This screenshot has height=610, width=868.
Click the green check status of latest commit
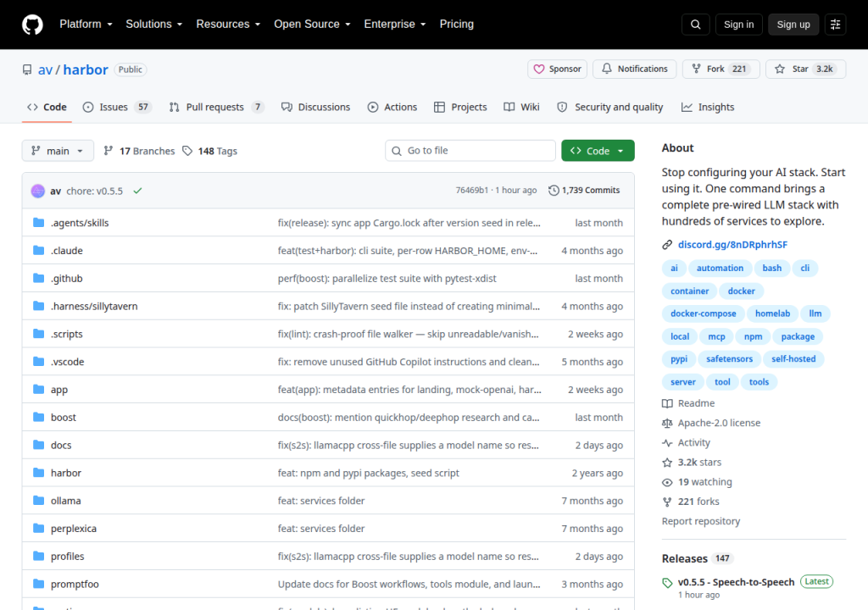[x=137, y=191]
